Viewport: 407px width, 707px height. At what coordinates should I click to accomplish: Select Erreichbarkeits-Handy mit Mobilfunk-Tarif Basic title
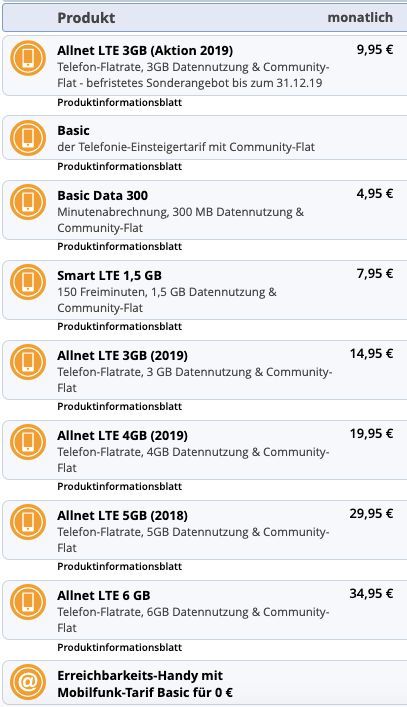click(x=145, y=684)
